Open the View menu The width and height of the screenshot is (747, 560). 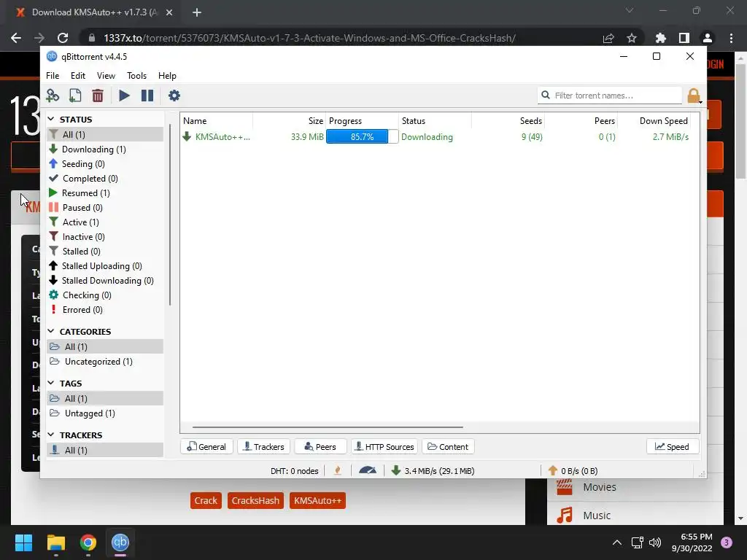point(106,76)
